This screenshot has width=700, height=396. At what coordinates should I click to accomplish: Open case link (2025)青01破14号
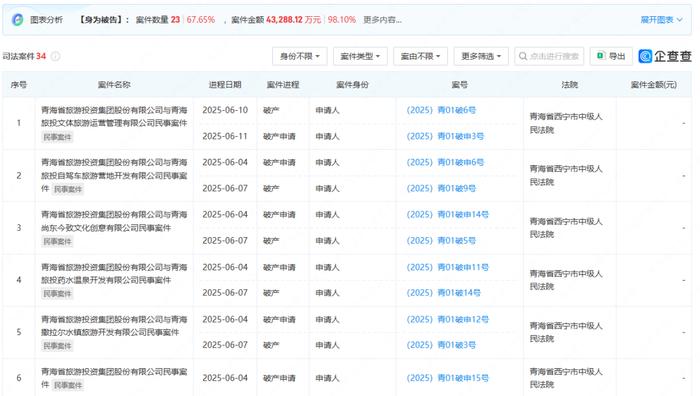[x=443, y=293]
